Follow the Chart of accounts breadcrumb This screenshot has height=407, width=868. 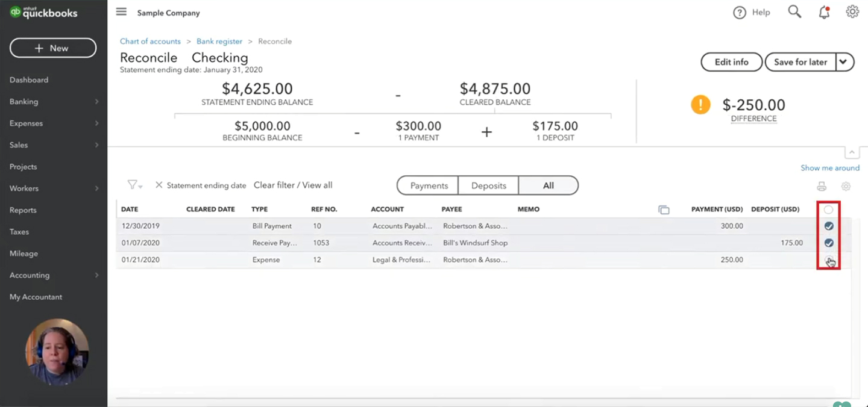(x=150, y=42)
